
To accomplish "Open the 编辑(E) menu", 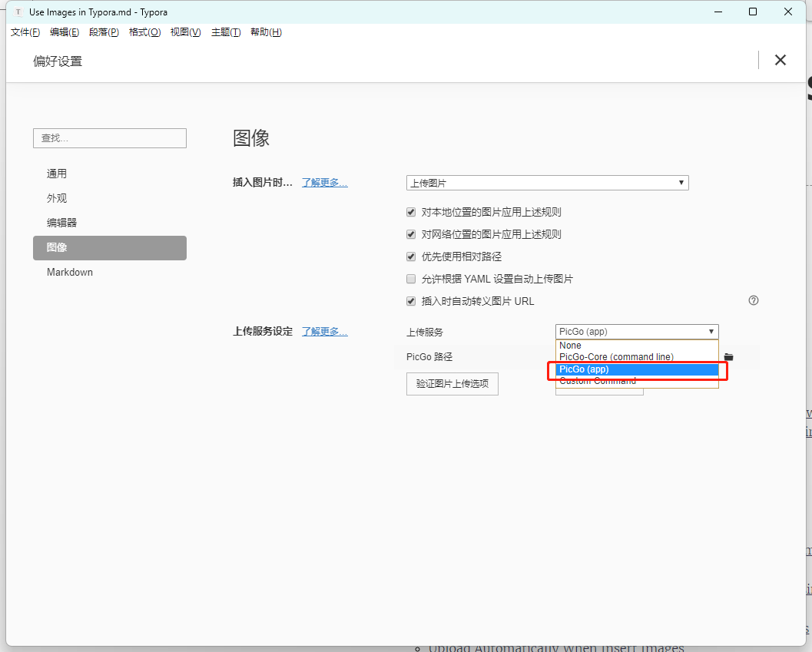I will 65,32.
